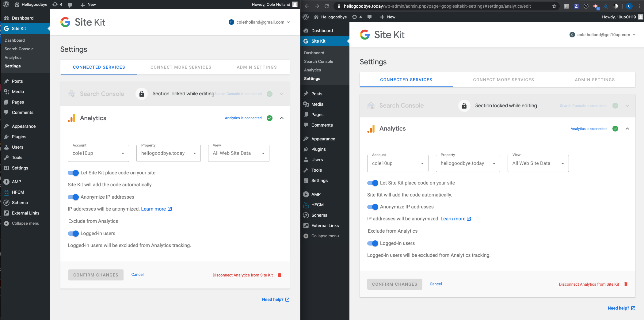Open Property dropdown in left window
The width and height of the screenshot is (644, 320).
(x=169, y=153)
